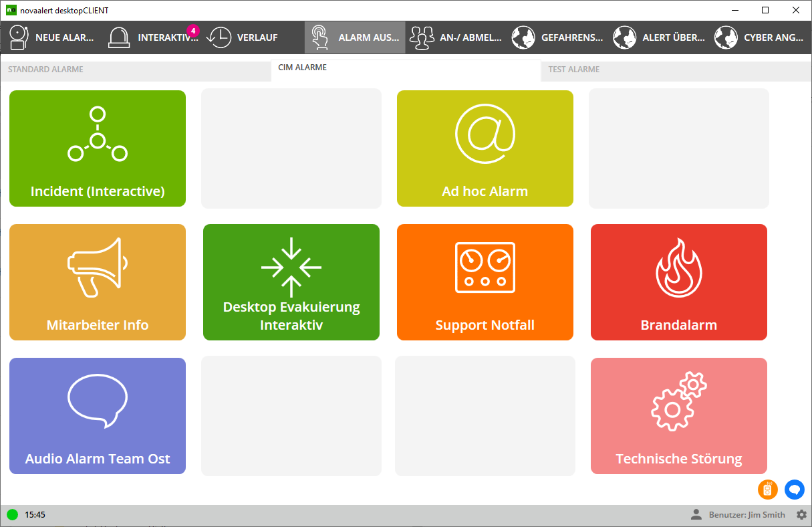Start Incident (Interactive) alarm tile
Image resolution: width=812 pixels, height=527 pixels.
coord(98,148)
